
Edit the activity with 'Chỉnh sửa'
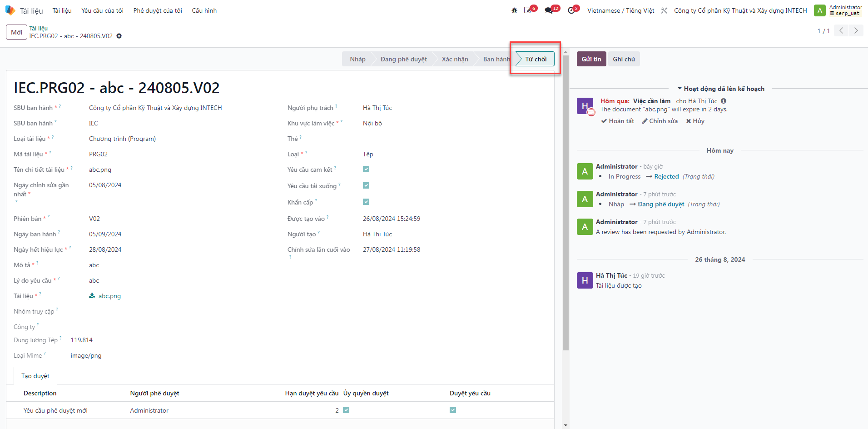660,121
